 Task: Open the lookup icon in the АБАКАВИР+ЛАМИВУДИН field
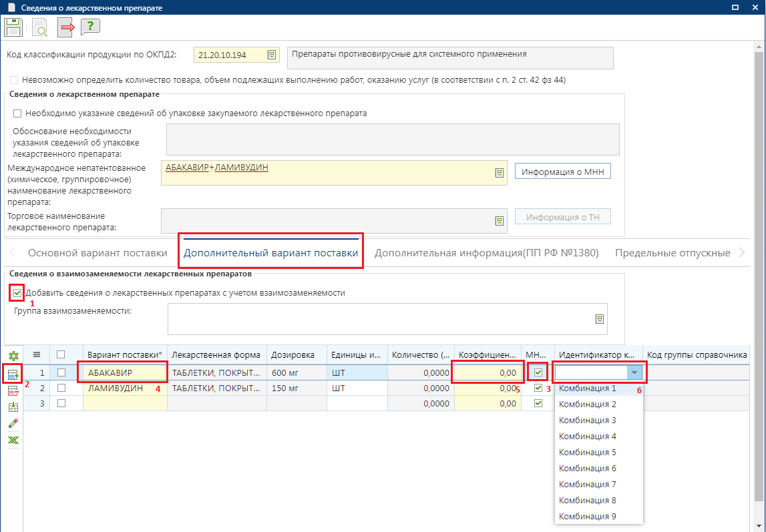click(499, 173)
